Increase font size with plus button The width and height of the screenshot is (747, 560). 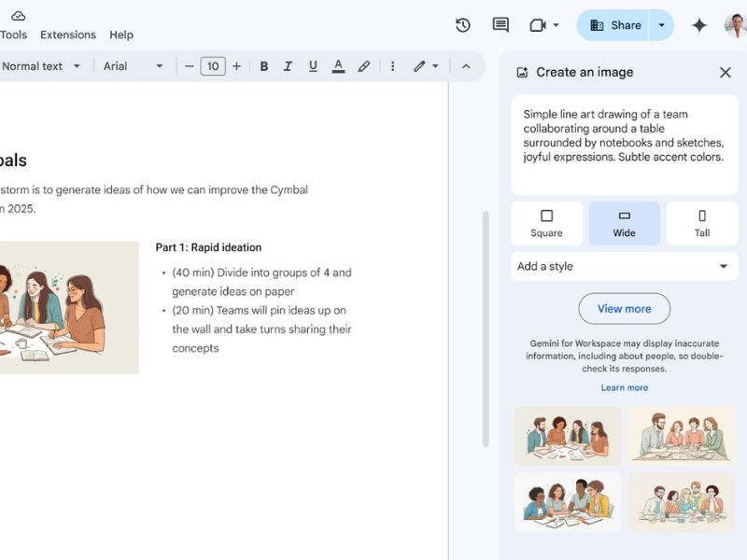(237, 66)
